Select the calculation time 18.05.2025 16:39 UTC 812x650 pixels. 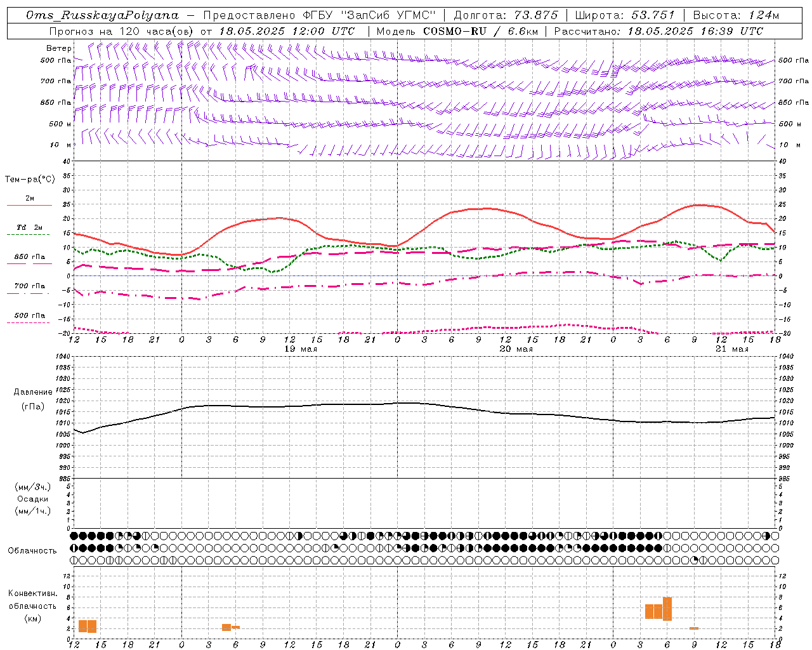696,31
